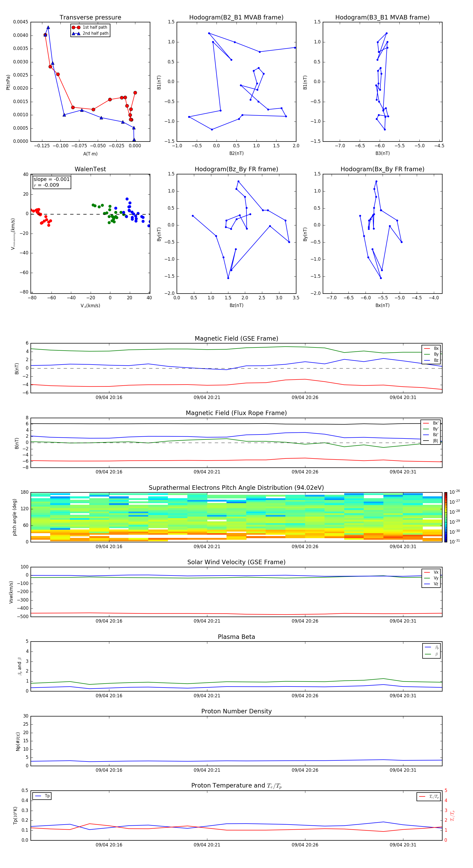Select the Tp legend entry
The height and width of the screenshot is (868, 473).
42,796
